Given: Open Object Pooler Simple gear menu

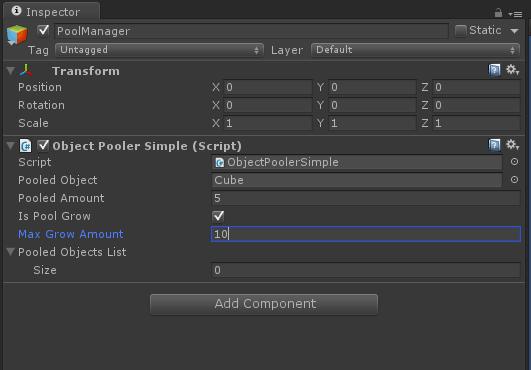Looking at the screenshot, I should click(512, 145).
